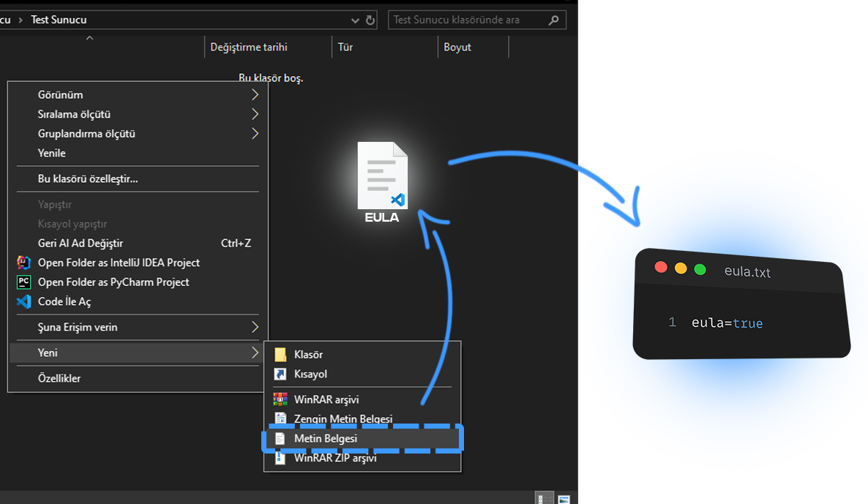Expand the Görünüm submenu arrow

255,94
